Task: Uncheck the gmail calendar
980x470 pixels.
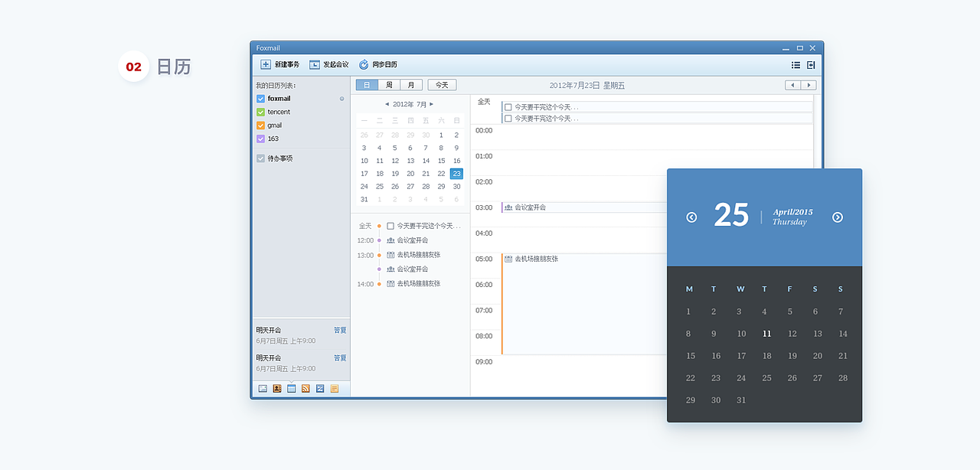Action: click(260, 125)
